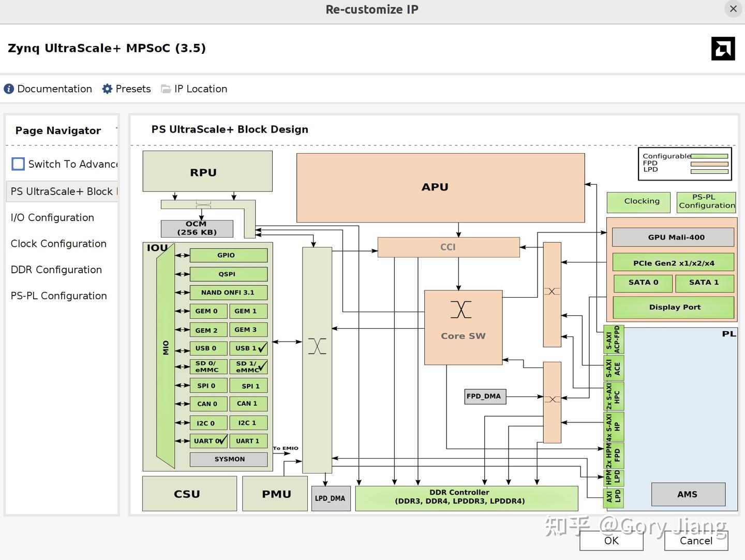
Task: Select the PCIe Gen2 x1/x2/x4 block
Action: click(x=673, y=262)
